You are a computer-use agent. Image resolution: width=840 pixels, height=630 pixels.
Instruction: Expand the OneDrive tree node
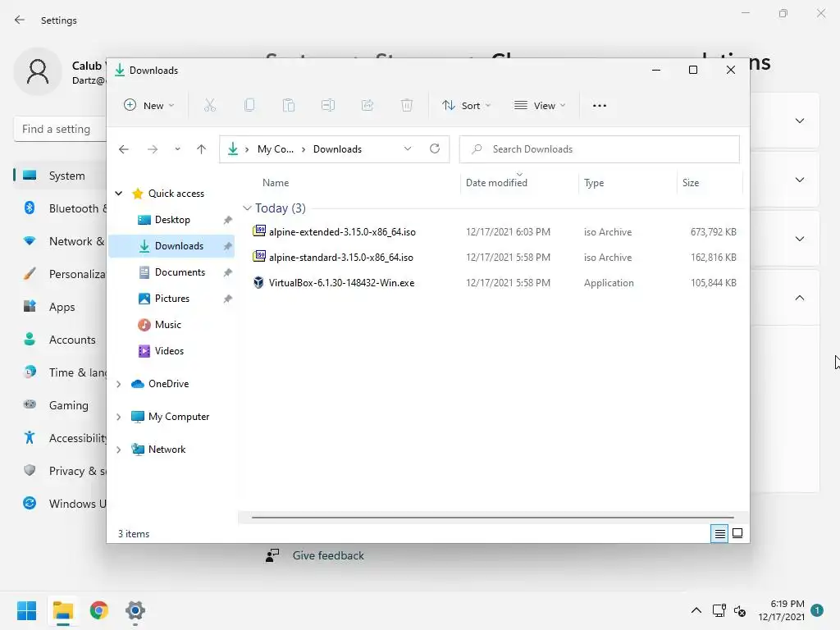(x=119, y=384)
